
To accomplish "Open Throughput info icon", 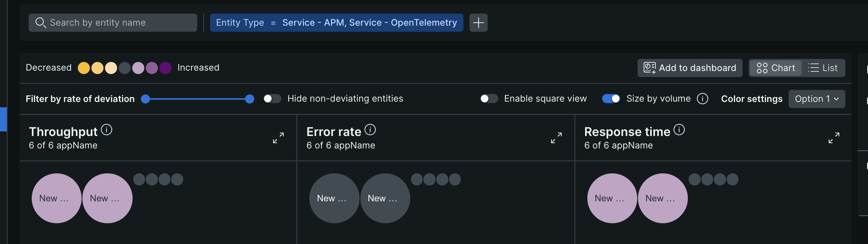I will coord(107,130).
